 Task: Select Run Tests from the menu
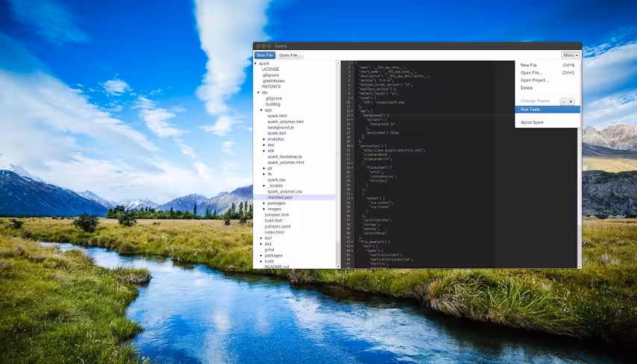point(547,110)
